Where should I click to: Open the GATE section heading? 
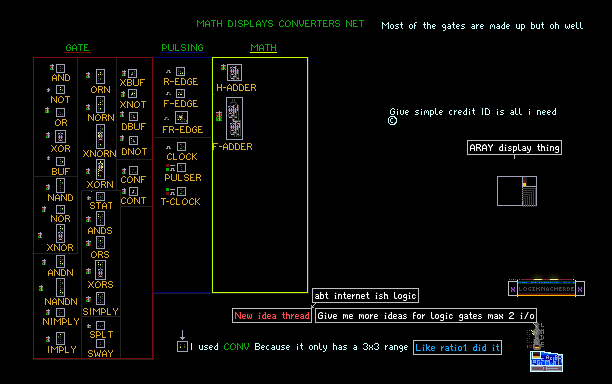pos(77,48)
